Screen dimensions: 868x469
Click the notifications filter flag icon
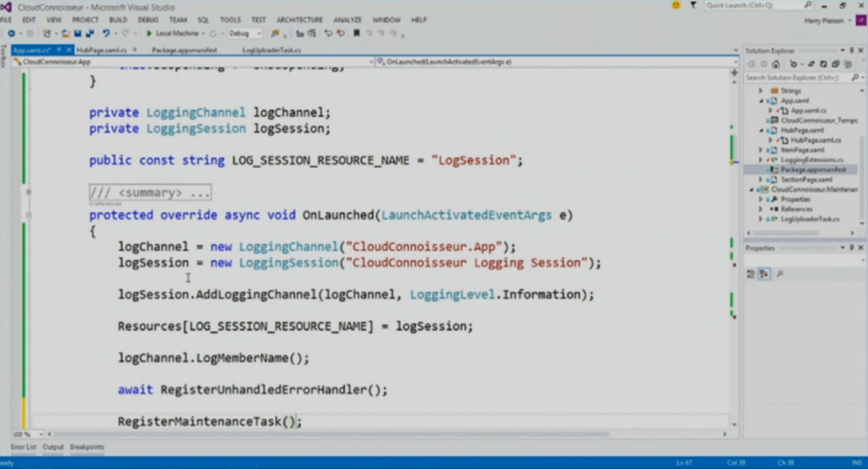point(693,5)
